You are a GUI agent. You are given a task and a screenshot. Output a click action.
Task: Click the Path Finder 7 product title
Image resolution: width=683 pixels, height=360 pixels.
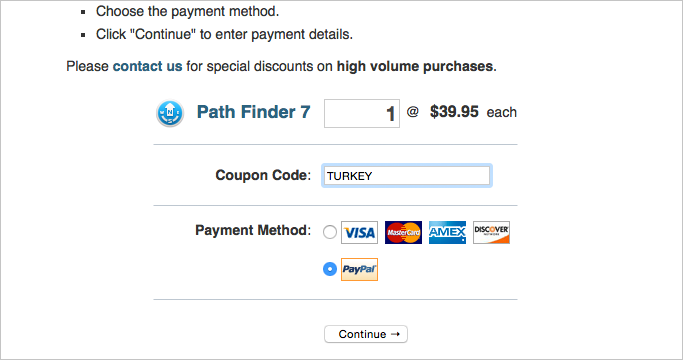point(254,112)
